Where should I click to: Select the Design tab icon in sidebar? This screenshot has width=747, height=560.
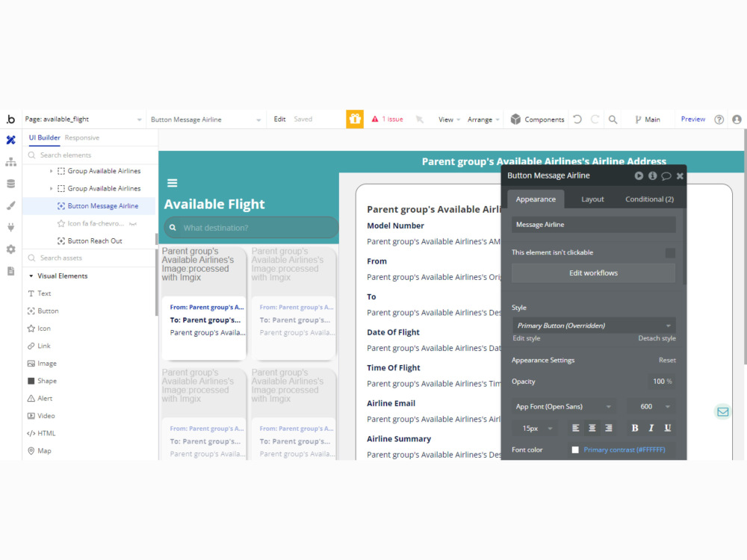(10, 140)
